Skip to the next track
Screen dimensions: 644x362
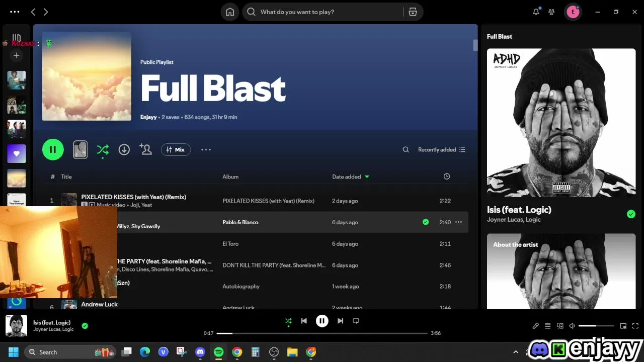coord(340,321)
